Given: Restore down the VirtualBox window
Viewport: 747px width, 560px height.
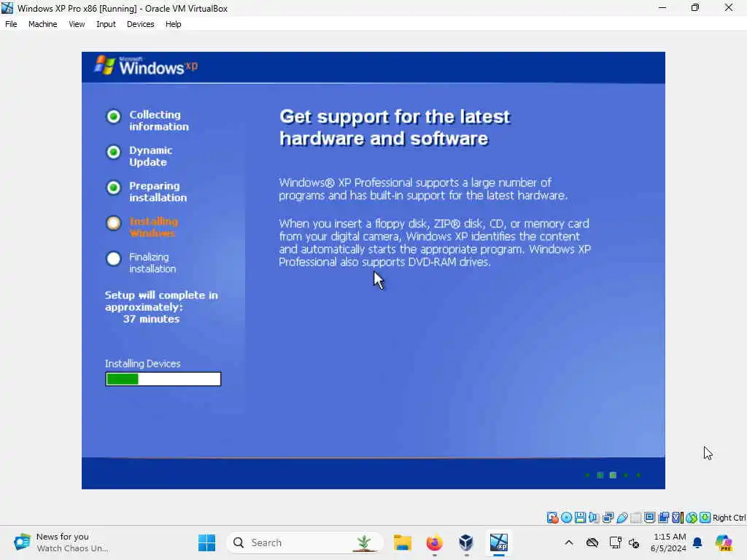Looking at the screenshot, I should tap(695, 8).
